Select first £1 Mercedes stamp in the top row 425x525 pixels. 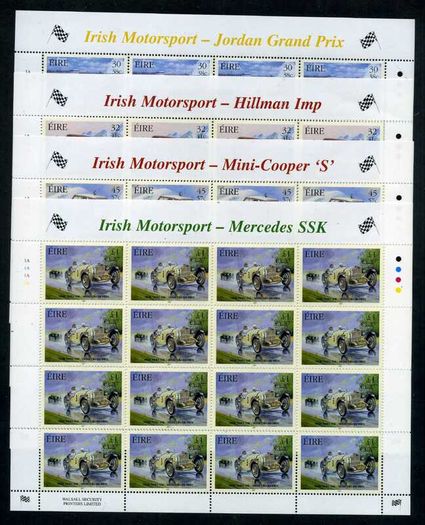pos(84,272)
